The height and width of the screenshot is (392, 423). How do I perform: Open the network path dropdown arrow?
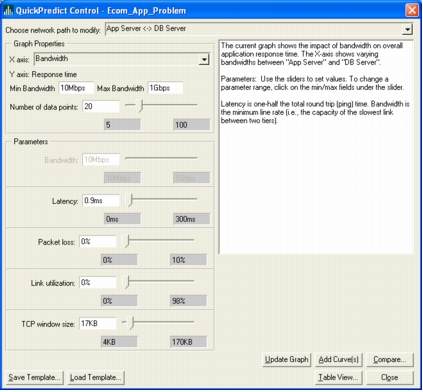point(407,29)
